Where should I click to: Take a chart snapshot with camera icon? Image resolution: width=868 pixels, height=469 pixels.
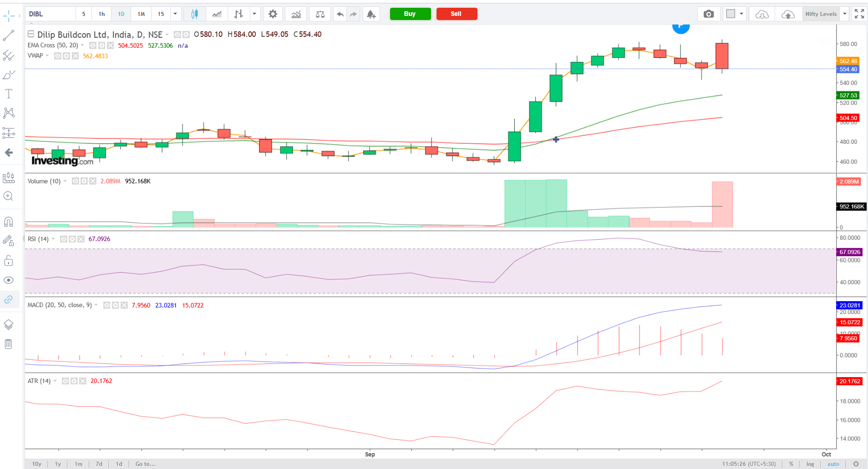(709, 14)
